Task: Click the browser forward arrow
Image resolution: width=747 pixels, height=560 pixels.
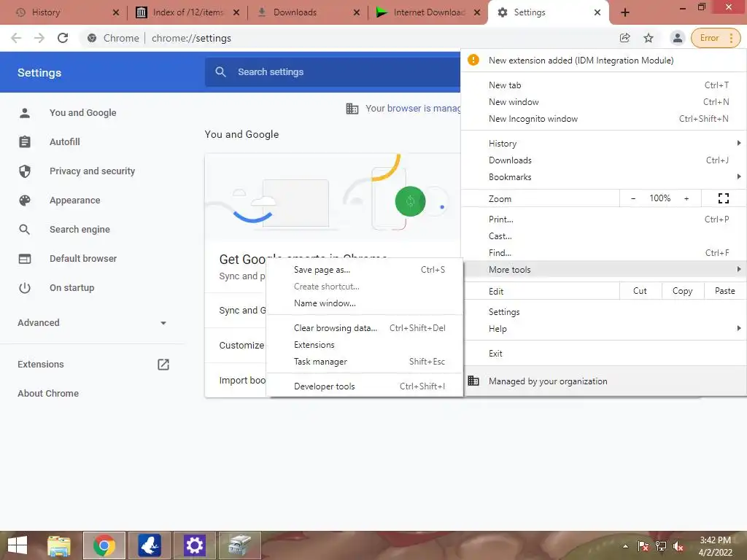Action: 39,38
